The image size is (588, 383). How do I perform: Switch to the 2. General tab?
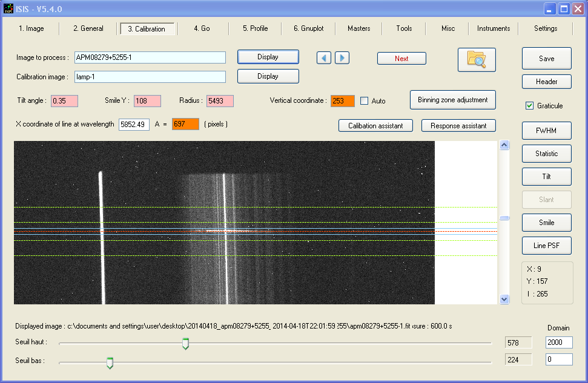(88, 28)
